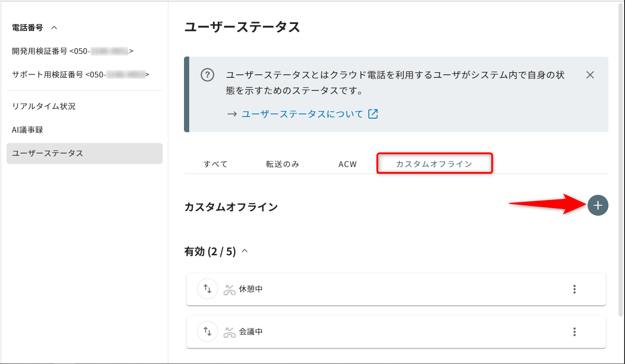Collapse the 有効 (2 / 5) list

(x=244, y=251)
